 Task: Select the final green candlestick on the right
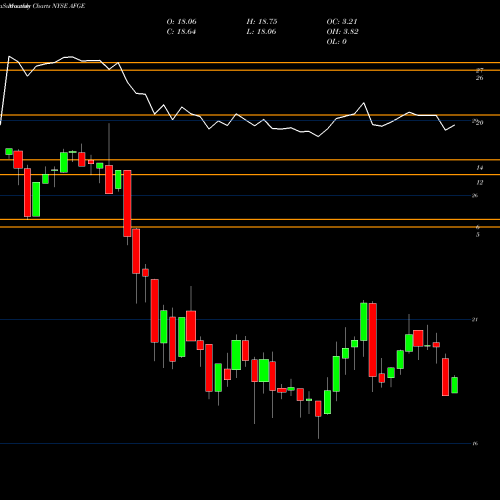coord(454,385)
